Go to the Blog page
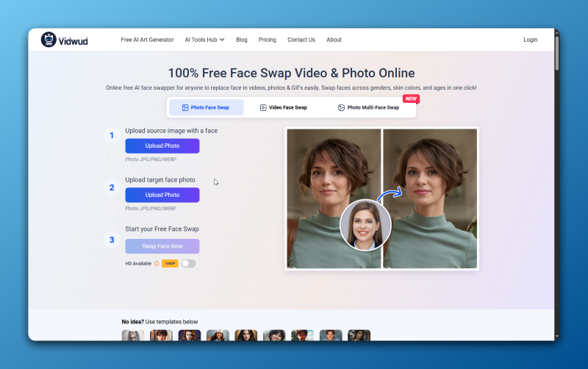Image resolution: width=588 pixels, height=369 pixels. tap(242, 40)
